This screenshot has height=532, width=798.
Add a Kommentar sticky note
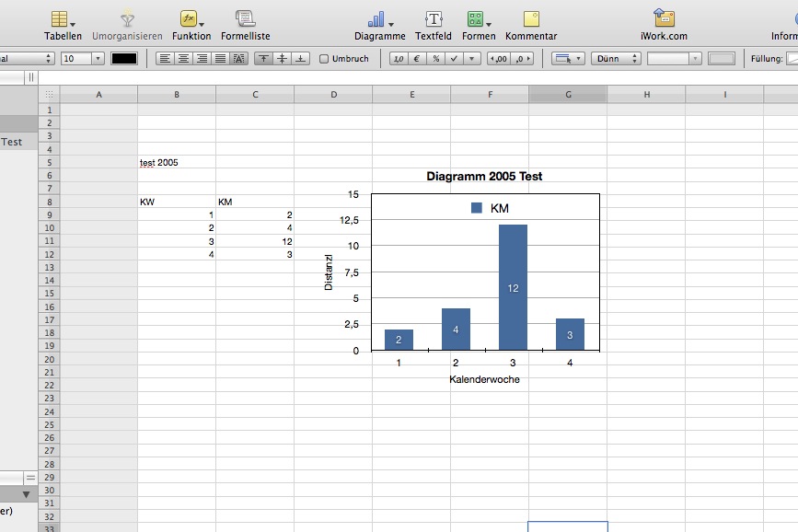click(x=531, y=20)
